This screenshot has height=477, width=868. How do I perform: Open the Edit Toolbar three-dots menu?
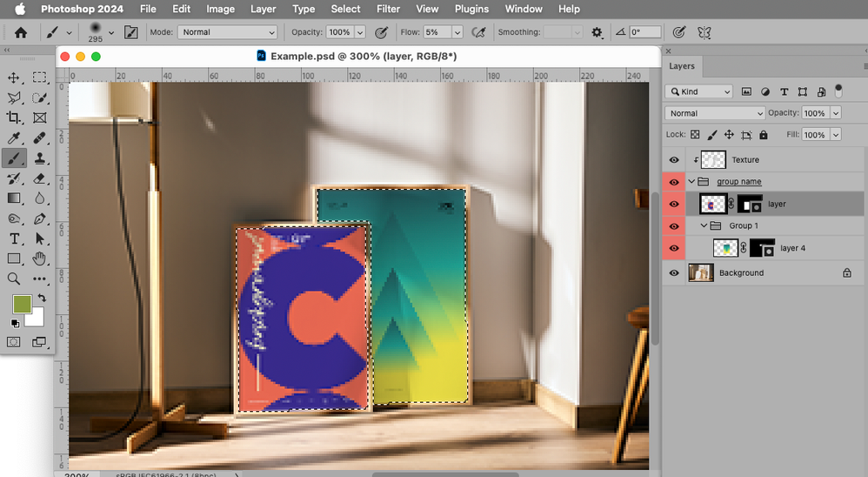(39, 279)
